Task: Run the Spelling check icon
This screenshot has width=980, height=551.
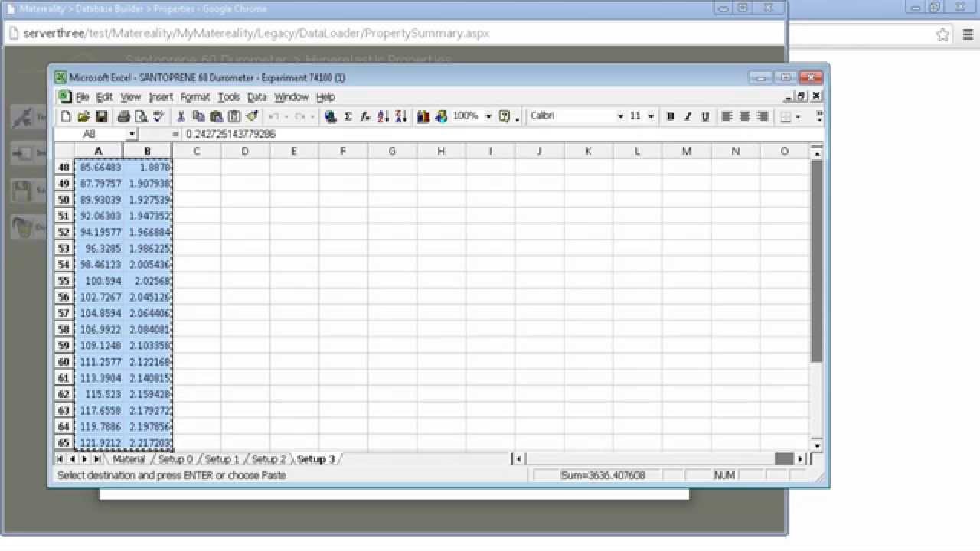Action: click(158, 116)
